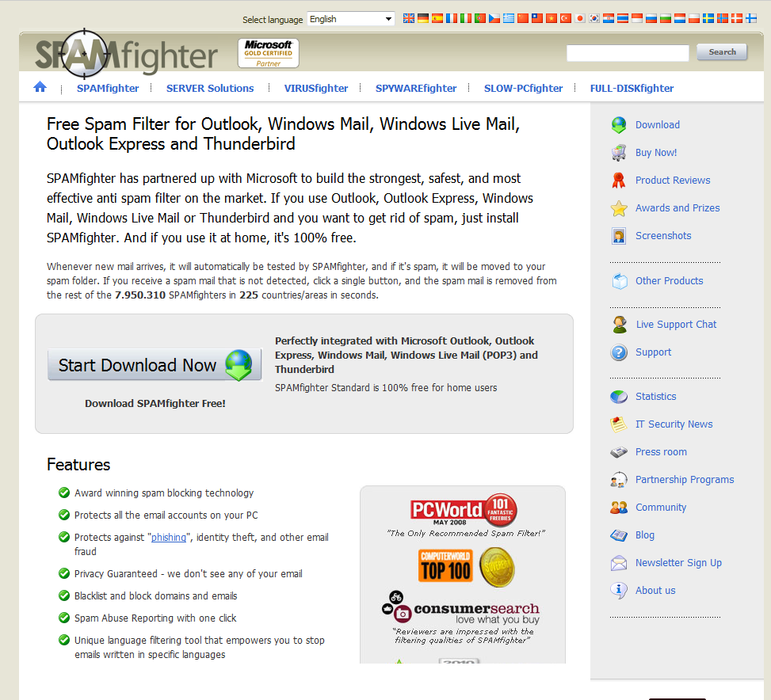The height and width of the screenshot is (700, 771).
Task: Click the star Awards and Prizes icon
Action: tap(619, 208)
